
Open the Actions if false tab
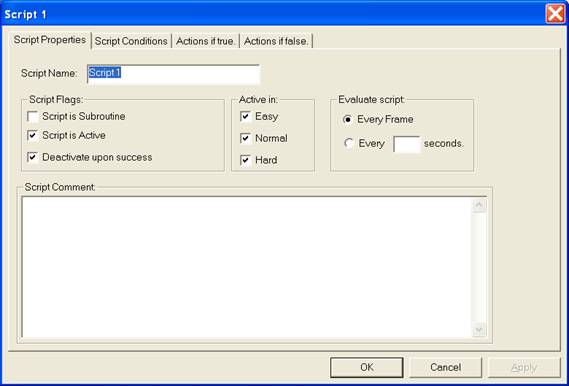[x=276, y=41]
